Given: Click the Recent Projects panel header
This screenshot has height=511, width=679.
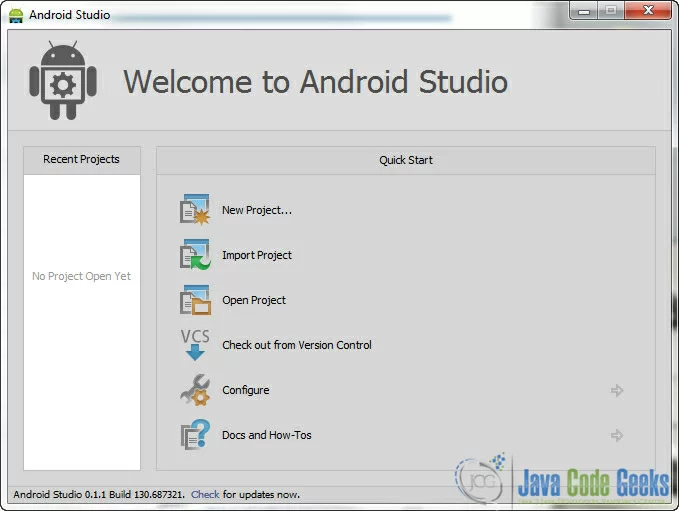Looking at the screenshot, I should pyautogui.click(x=82, y=160).
